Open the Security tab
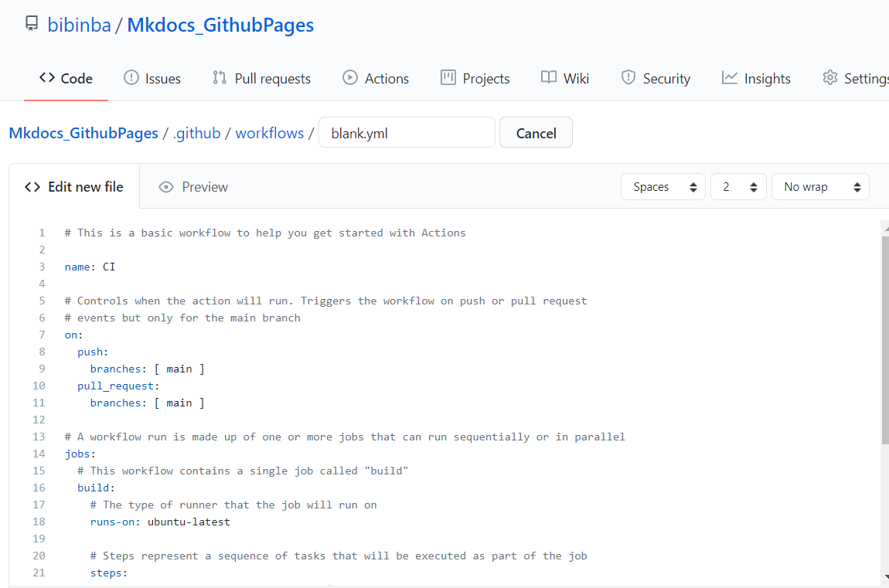Screen dimensions: 889x588 point(656,78)
